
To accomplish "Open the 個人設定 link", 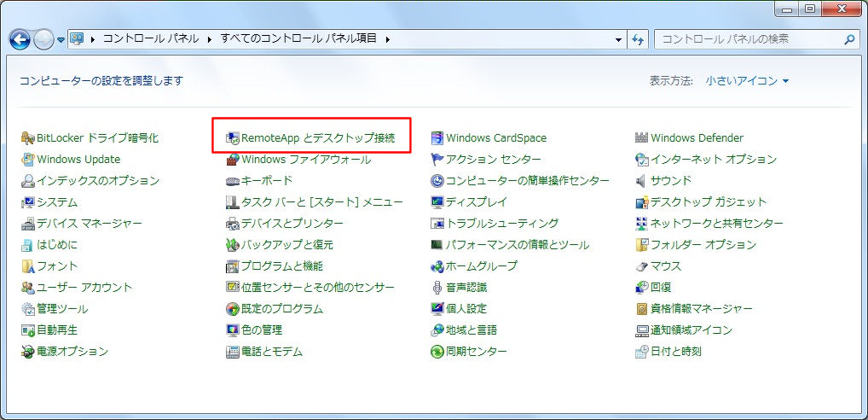I will [x=466, y=309].
